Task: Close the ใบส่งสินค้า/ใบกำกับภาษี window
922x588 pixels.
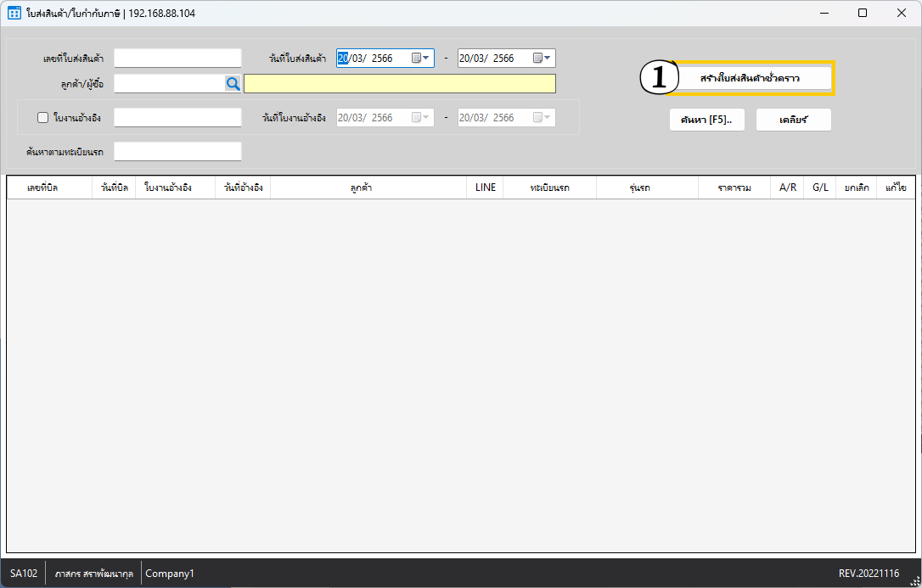Action: [902, 13]
